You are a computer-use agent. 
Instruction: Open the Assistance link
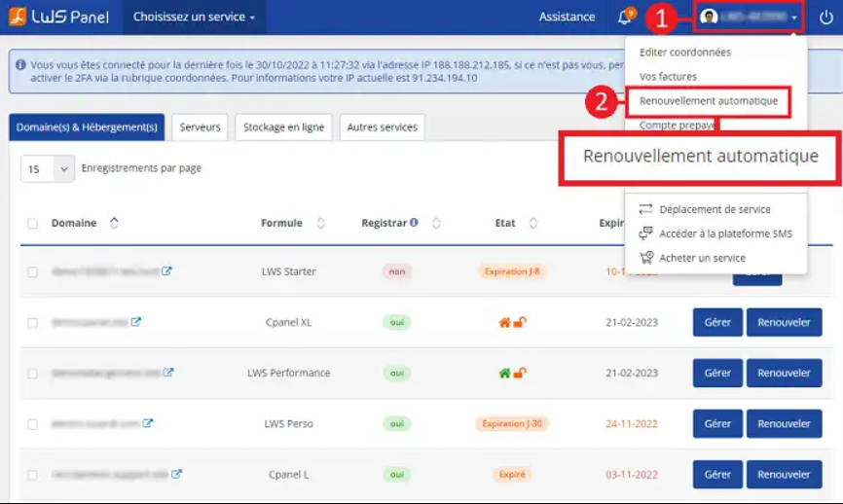(568, 17)
